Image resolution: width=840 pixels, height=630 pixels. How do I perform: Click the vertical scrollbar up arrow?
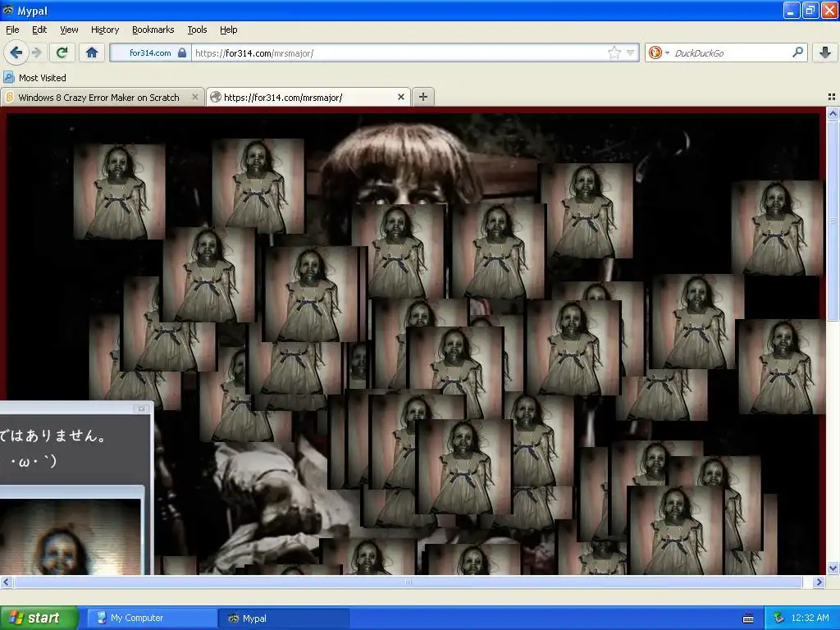(833, 113)
